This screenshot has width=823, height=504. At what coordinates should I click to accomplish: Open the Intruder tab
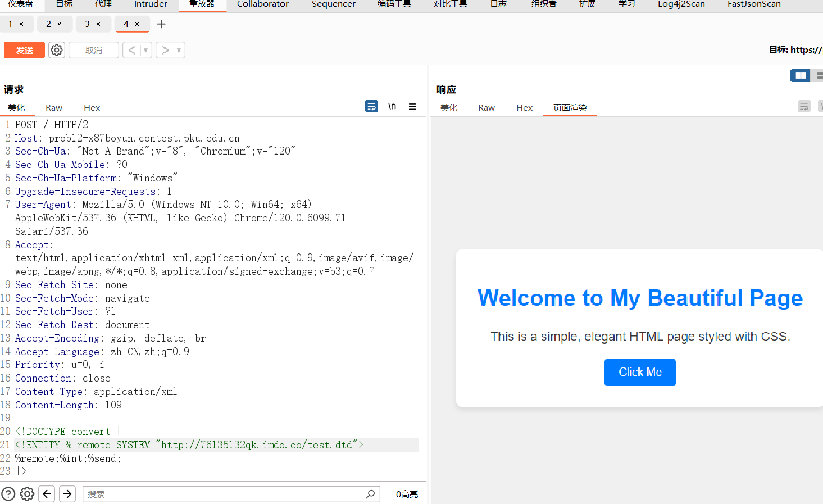[151, 4]
